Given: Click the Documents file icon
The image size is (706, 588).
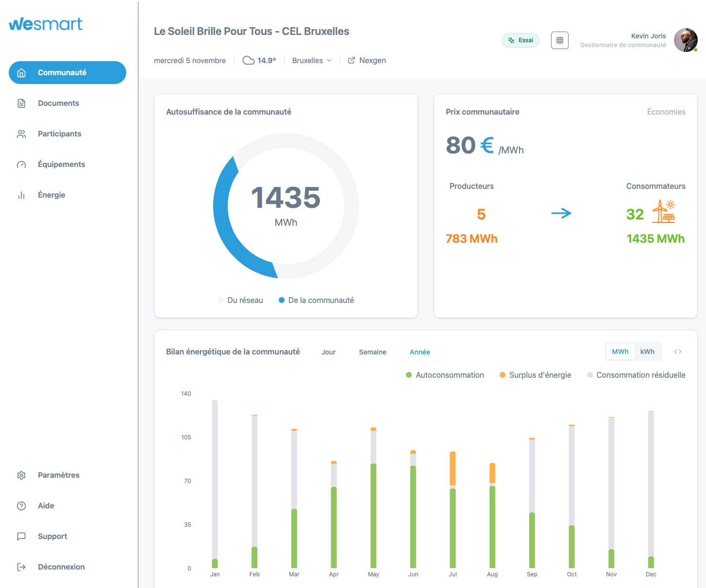Looking at the screenshot, I should tap(21, 103).
